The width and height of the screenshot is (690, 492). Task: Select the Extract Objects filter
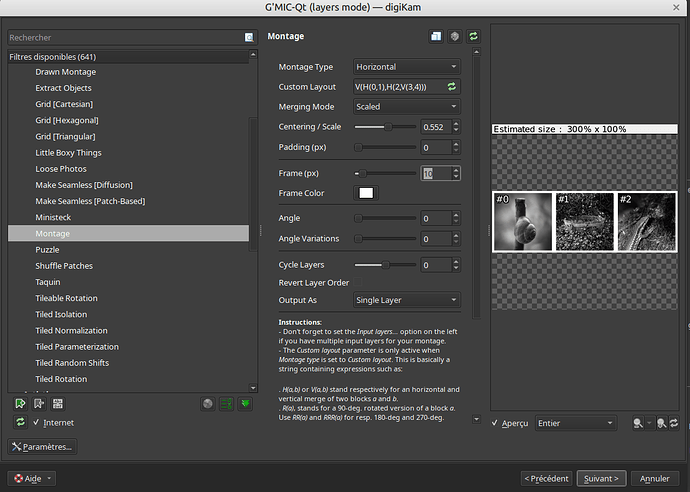63,88
